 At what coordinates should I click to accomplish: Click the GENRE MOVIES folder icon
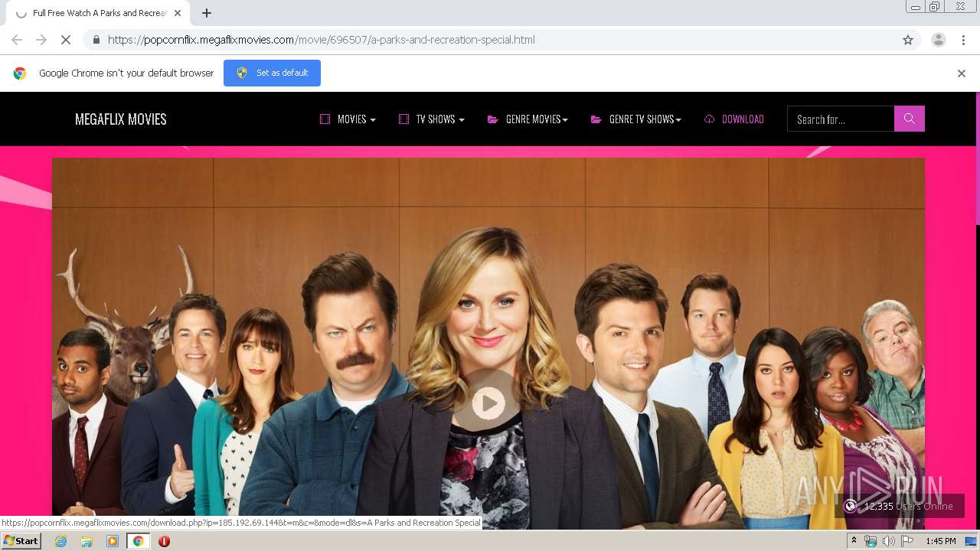point(493,119)
